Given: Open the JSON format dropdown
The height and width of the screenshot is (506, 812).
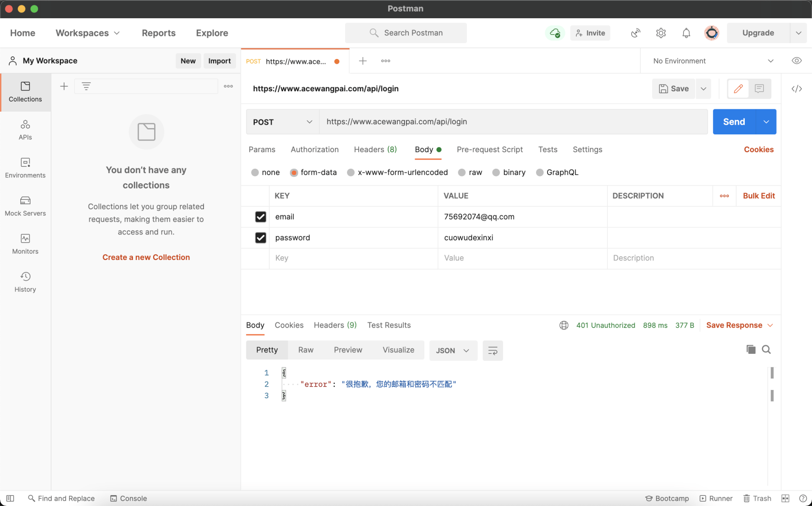Looking at the screenshot, I should tap(453, 350).
